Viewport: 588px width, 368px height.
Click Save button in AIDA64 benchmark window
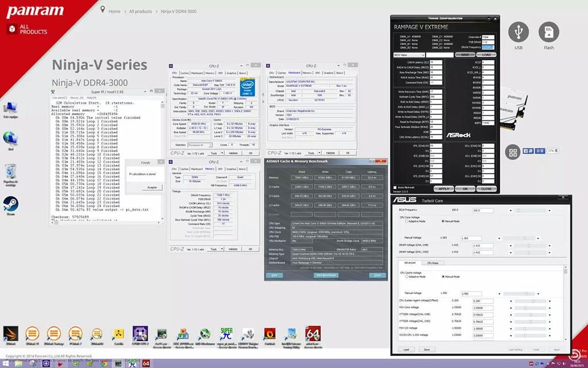point(274,275)
